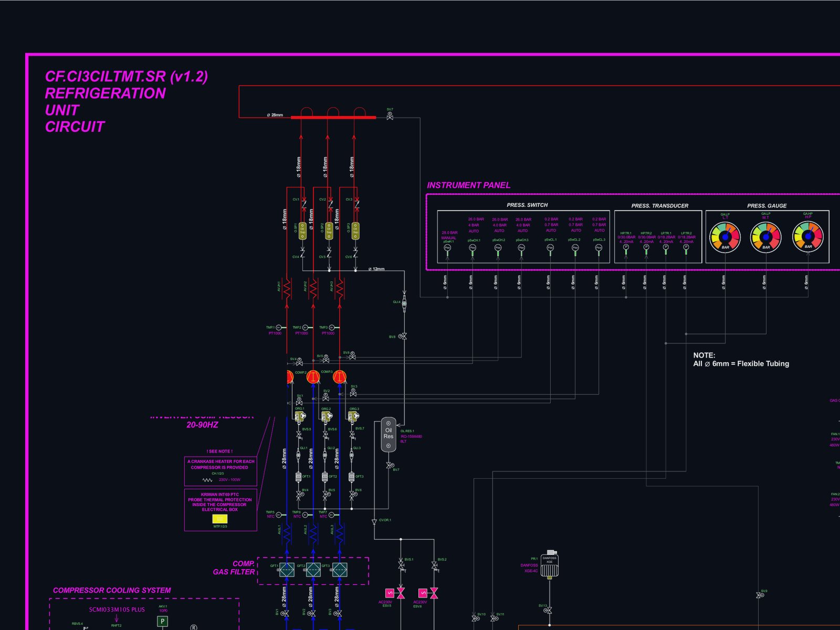Click the COMP.2 compressor symbol

[x=313, y=377]
